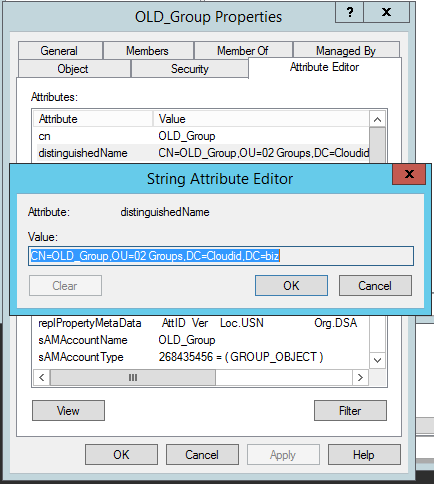434x484 pixels.
Task: Click the attribute list scroll up arrow
Action: pyautogui.click(x=377, y=119)
